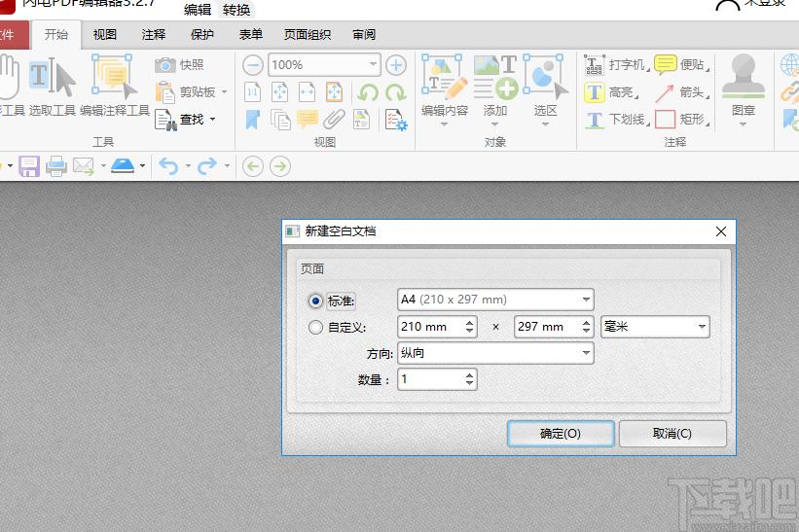The width and height of the screenshot is (799, 532).
Task: Click the 取消(C) button
Action: pyautogui.click(x=672, y=433)
